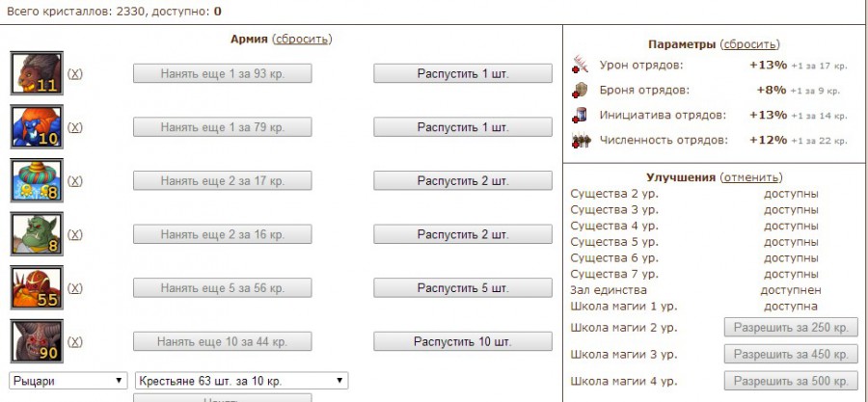
Task: Select the red demon portrait showing 55
Action: click(x=37, y=287)
